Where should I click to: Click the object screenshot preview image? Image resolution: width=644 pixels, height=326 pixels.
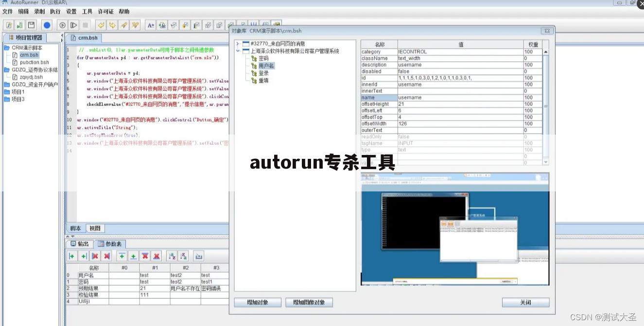pos(455,229)
